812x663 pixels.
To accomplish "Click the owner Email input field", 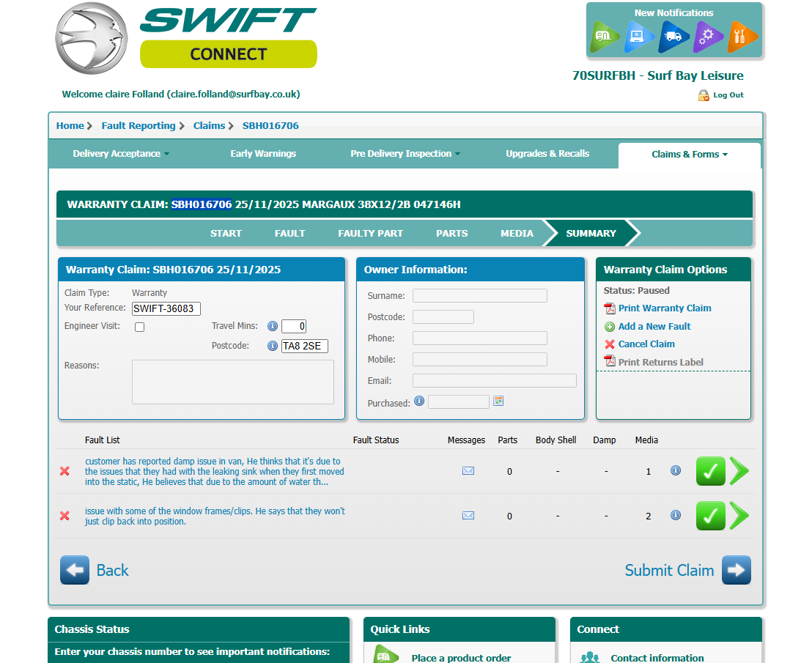I will pyautogui.click(x=495, y=380).
